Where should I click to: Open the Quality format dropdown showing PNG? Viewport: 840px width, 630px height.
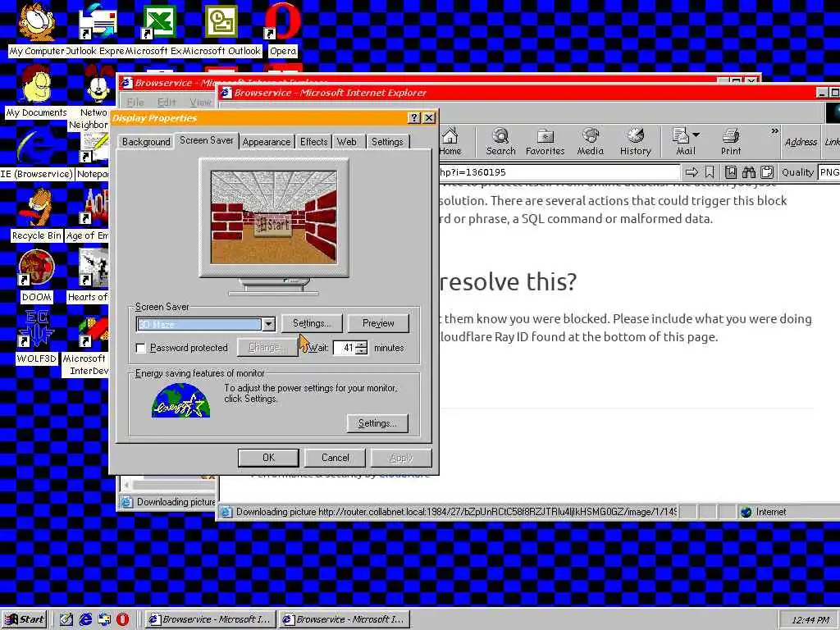[x=829, y=172]
